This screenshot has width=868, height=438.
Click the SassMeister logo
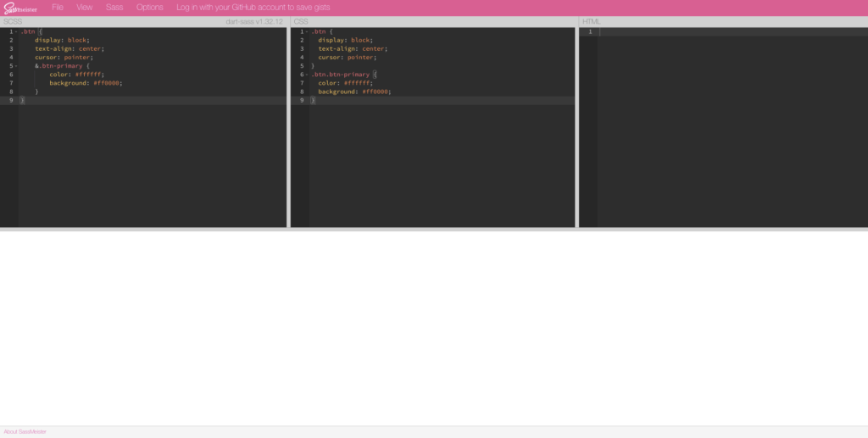click(x=20, y=8)
